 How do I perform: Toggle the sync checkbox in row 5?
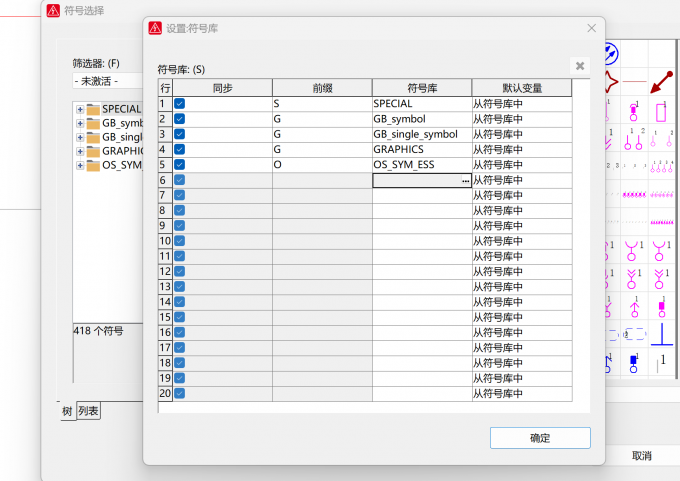[180, 164]
